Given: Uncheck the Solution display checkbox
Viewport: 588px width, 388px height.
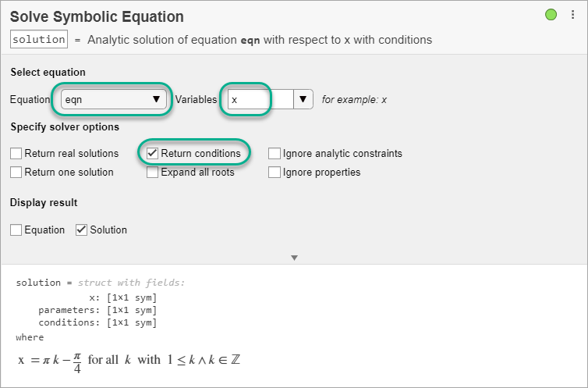Looking at the screenshot, I should point(82,230).
